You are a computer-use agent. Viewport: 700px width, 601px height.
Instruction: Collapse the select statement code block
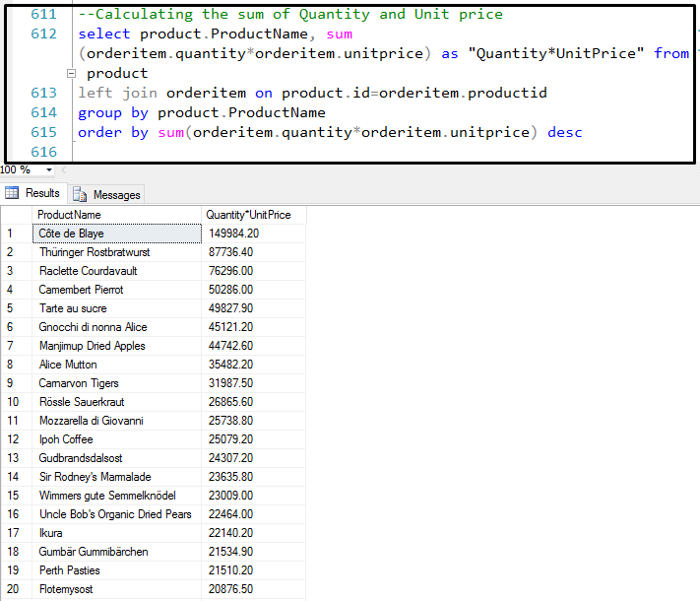pyautogui.click(x=71, y=73)
